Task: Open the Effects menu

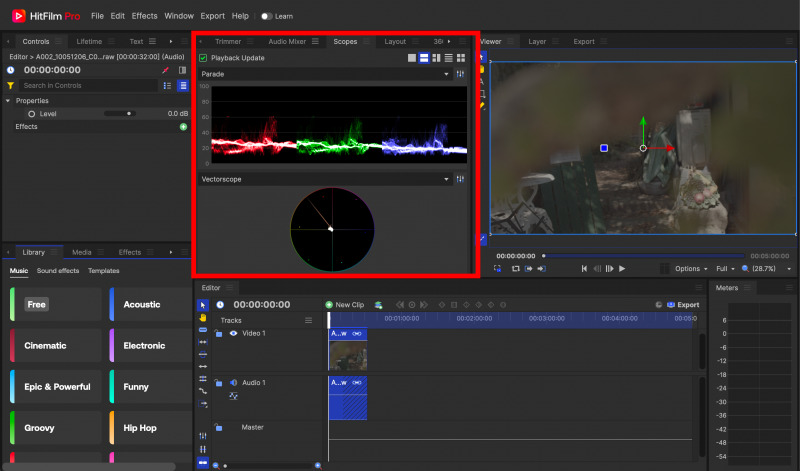Action: [x=144, y=16]
